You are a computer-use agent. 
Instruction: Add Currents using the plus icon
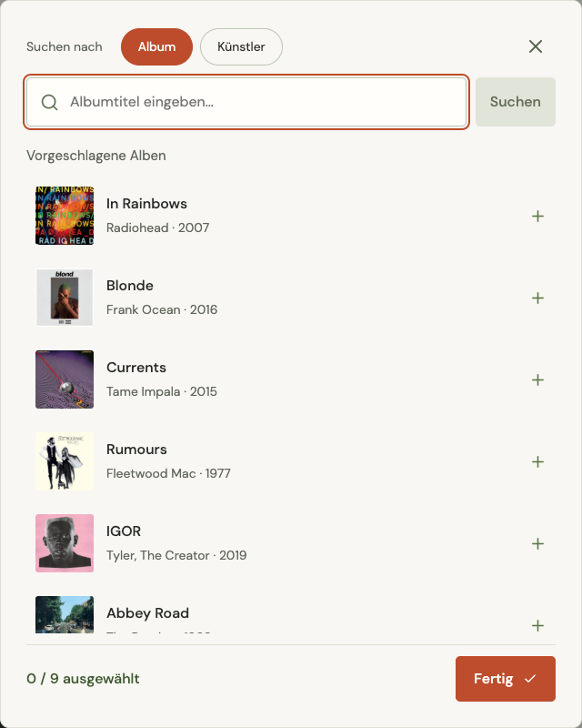tap(537, 379)
